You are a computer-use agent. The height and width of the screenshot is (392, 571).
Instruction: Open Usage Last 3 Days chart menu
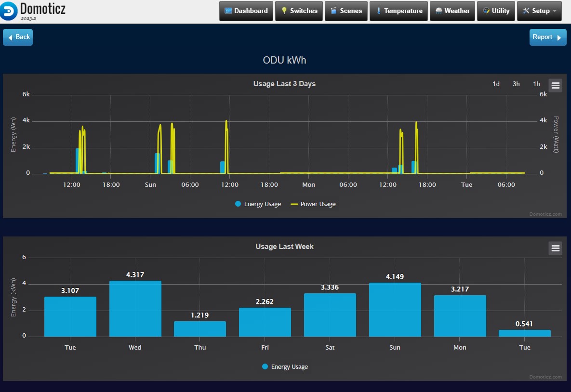pyautogui.click(x=556, y=86)
